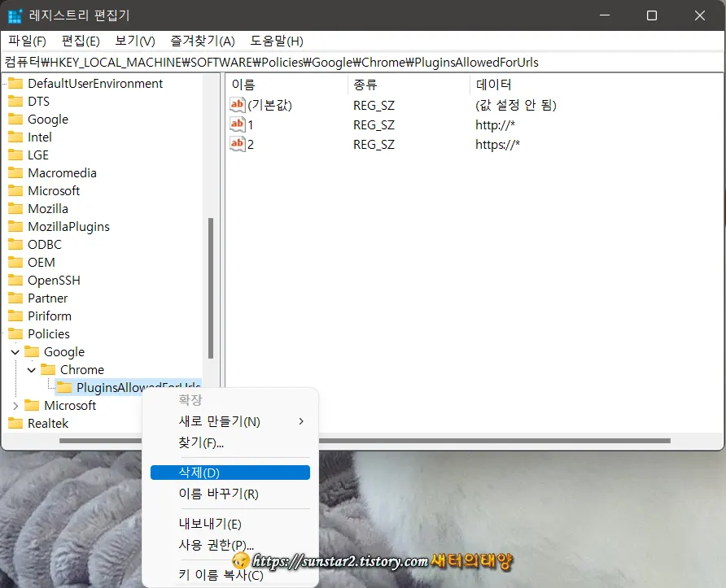The height and width of the screenshot is (588, 726).
Task: Choose 이름 바꾸기(R) in the context menu
Action: [x=230, y=494]
